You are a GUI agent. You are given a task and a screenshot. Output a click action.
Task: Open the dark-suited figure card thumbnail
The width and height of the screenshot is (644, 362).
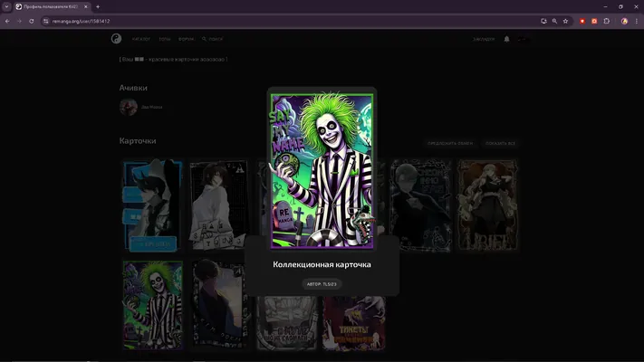(421, 205)
